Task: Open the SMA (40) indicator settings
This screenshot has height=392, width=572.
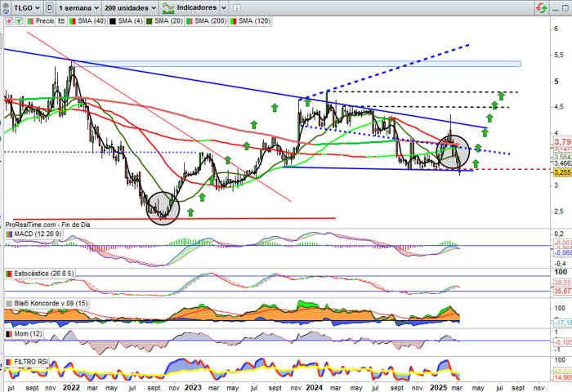Action: 92,21
